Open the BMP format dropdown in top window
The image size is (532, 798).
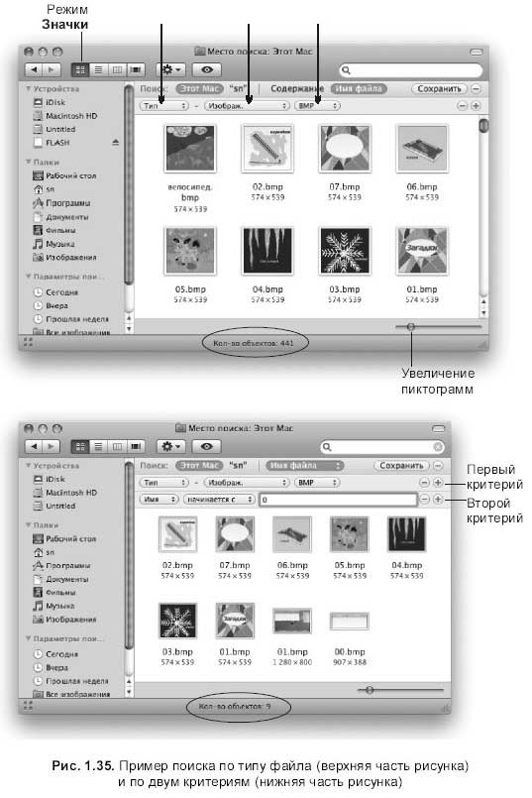point(317,106)
